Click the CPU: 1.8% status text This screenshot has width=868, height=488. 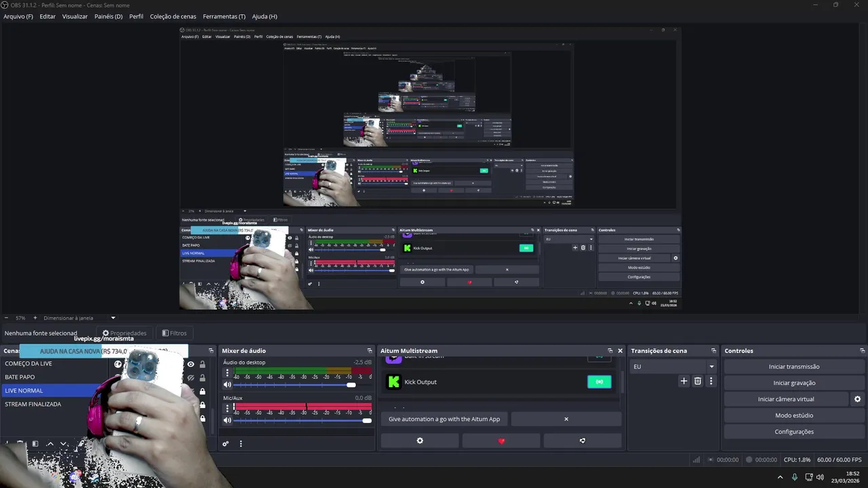point(797,460)
